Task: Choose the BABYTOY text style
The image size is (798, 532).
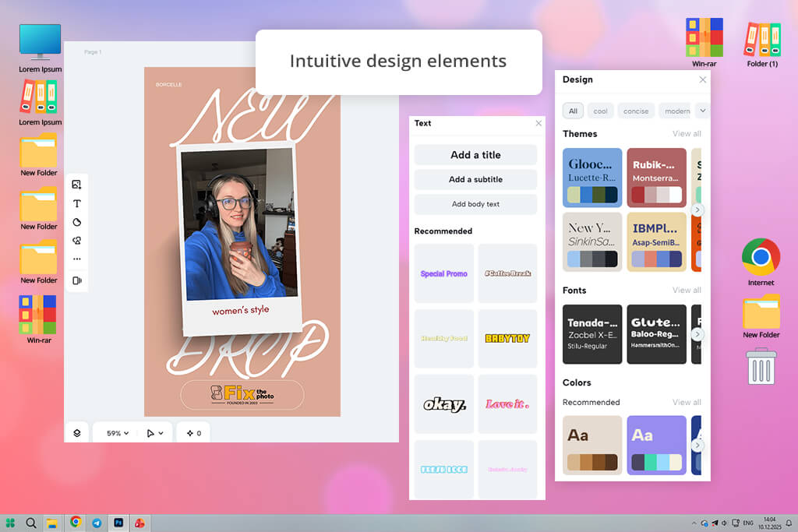Action: (507, 338)
